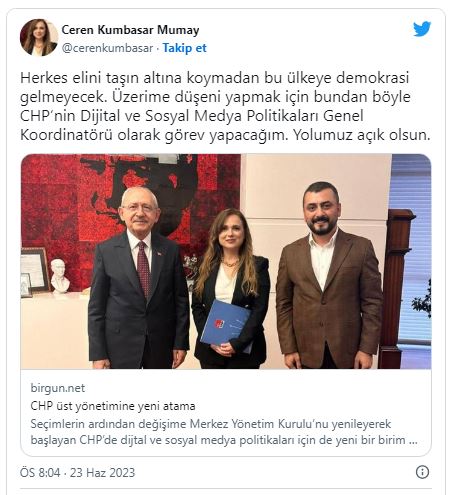Click the framed certificate on the shelf

(35, 269)
